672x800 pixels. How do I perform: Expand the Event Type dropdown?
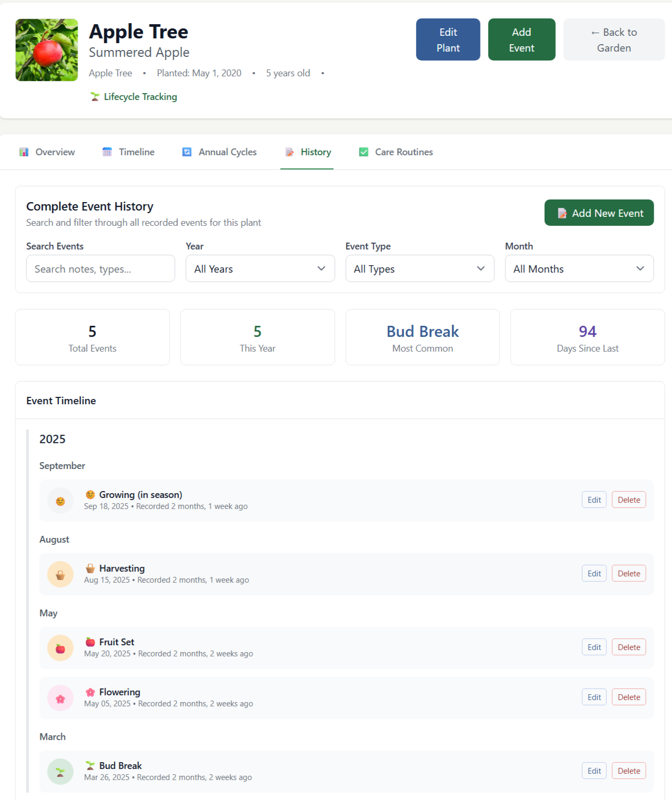pos(419,268)
